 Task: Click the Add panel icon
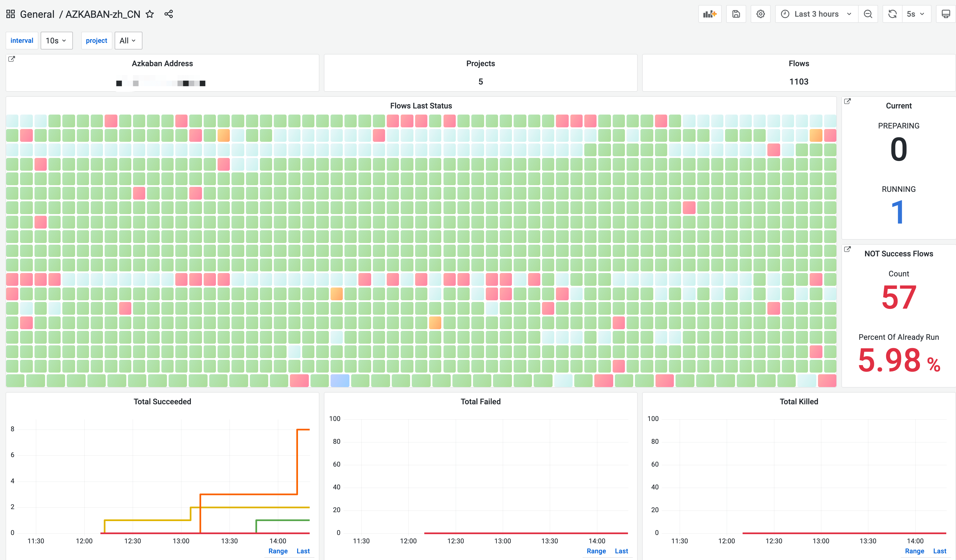(x=709, y=14)
